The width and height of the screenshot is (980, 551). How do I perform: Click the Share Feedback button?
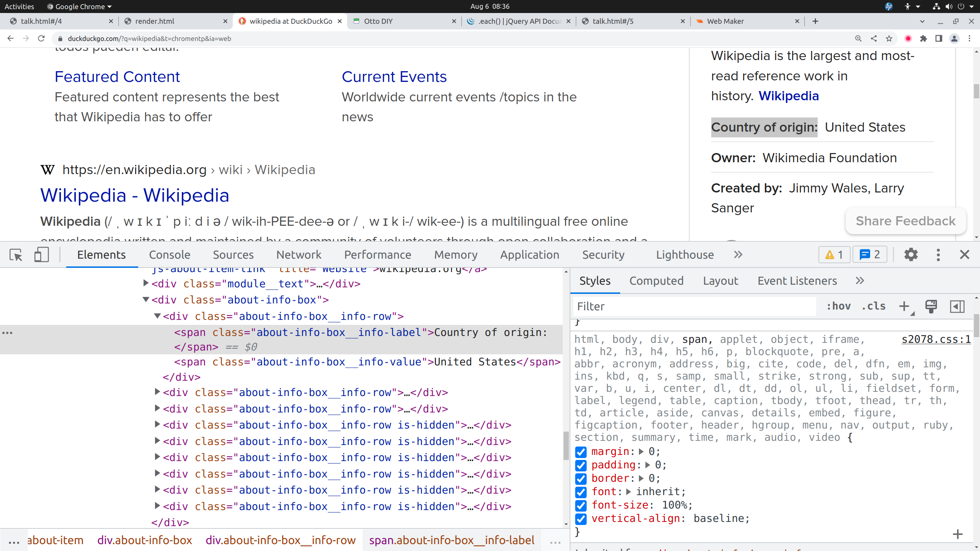(905, 221)
